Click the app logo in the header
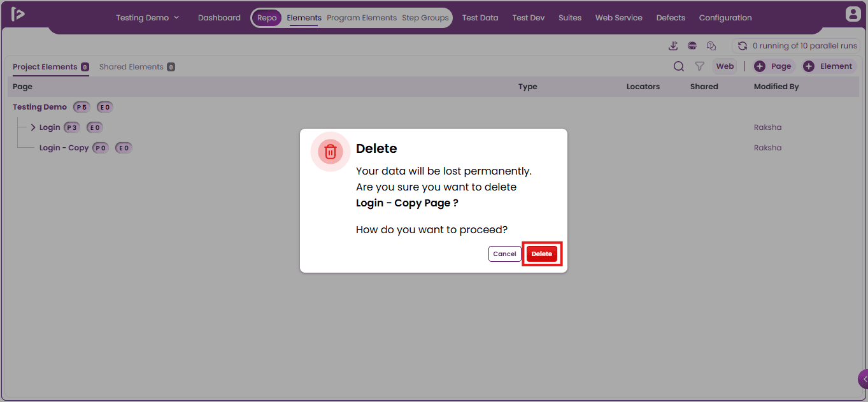The width and height of the screenshot is (868, 402). tap(18, 14)
